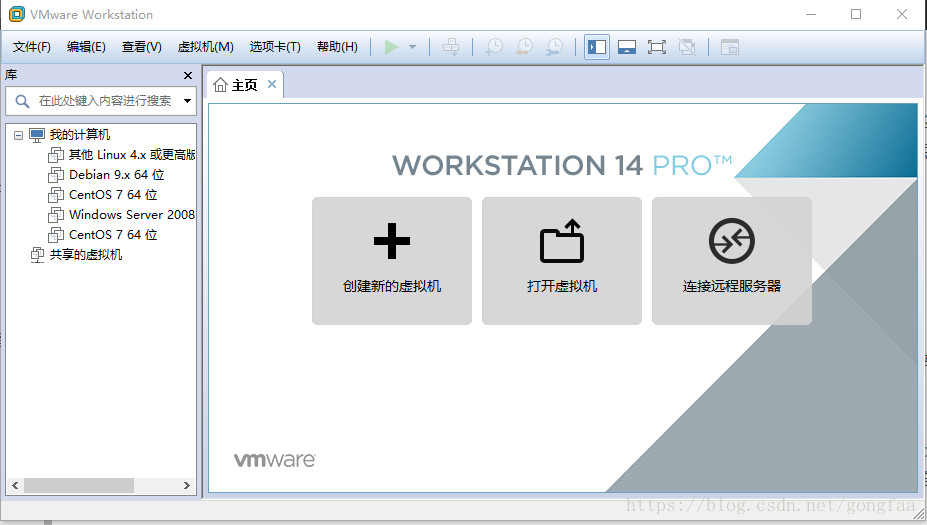
Task: Select the 其他 Linux 4.x virtual machine
Action: (131, 155)
